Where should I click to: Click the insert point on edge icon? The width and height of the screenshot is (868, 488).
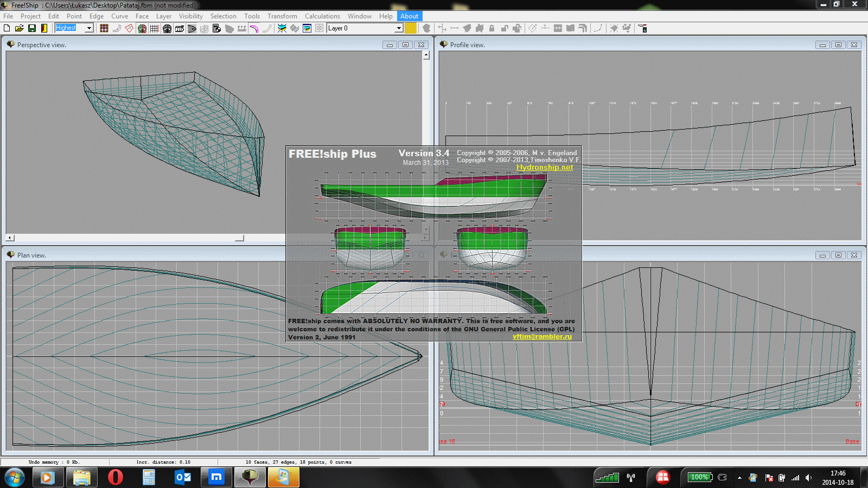pyautogui.click(x=545, y=28)
